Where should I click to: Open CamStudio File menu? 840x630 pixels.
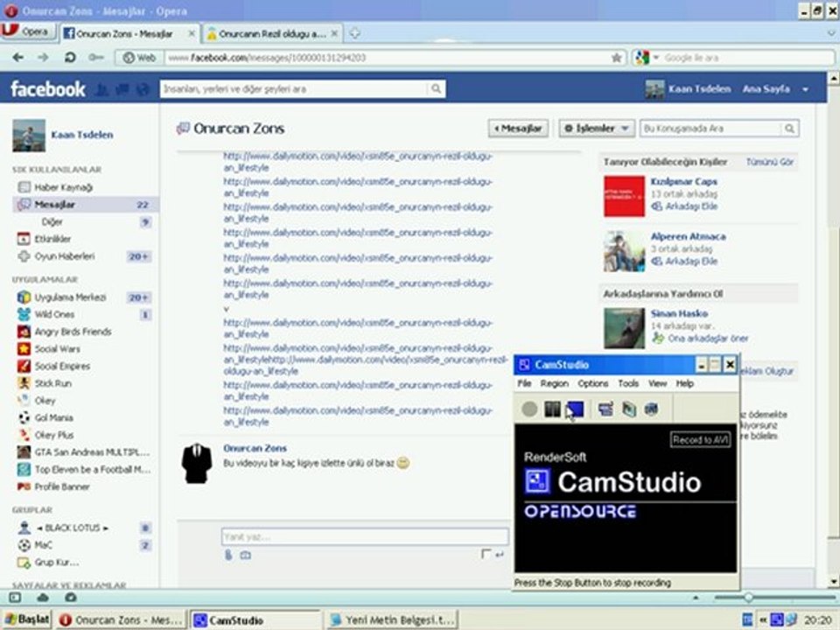click(524, 383)
